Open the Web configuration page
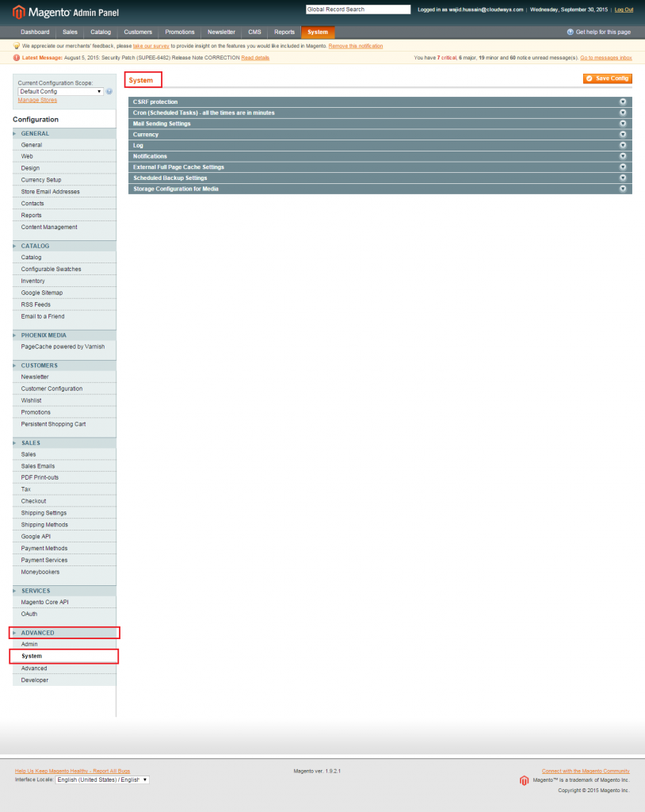Viewport: 645px width, 812px height. point(64,156)
